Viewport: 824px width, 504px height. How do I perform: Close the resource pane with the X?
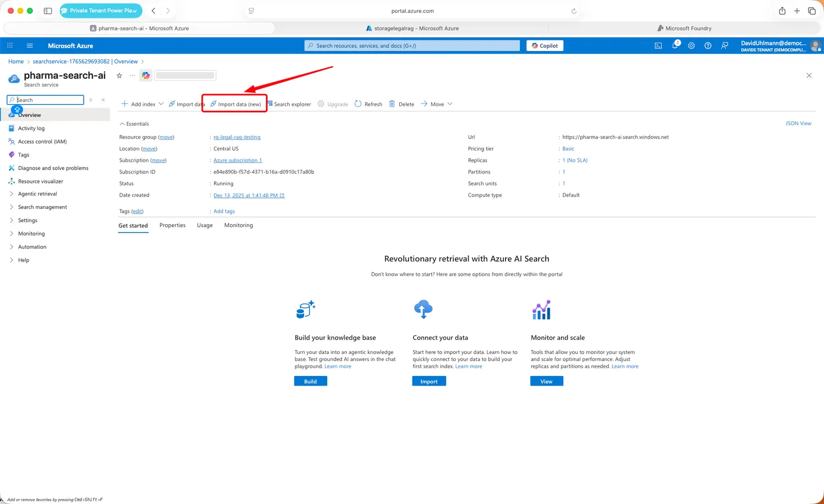point(809,75)
